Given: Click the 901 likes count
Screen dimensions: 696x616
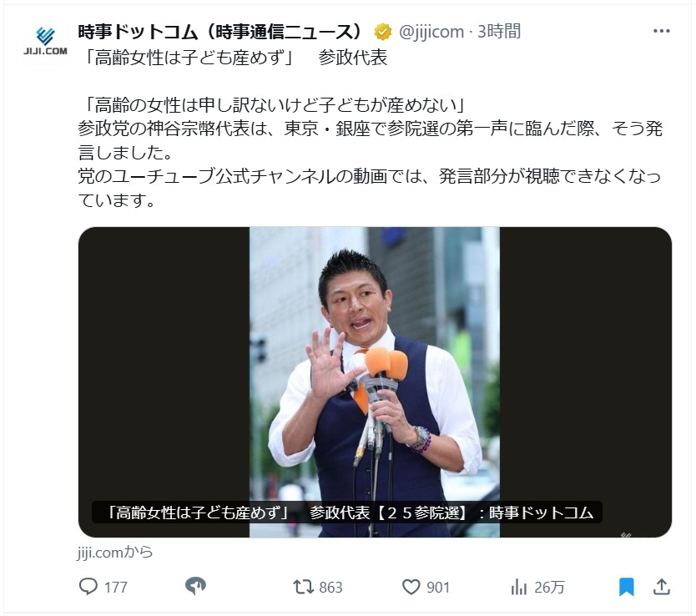Looking at the screenshot, I should [x=438, y=587].
